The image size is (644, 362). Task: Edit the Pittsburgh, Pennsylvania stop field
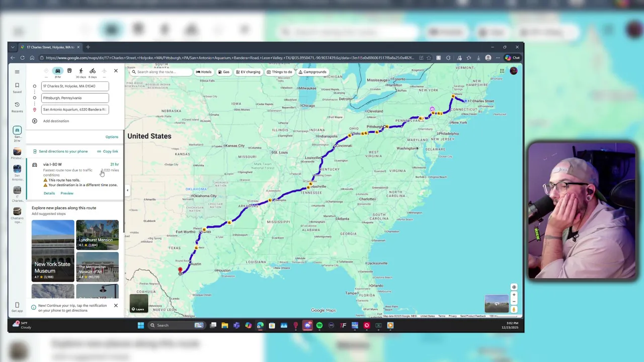coord(75,98)
